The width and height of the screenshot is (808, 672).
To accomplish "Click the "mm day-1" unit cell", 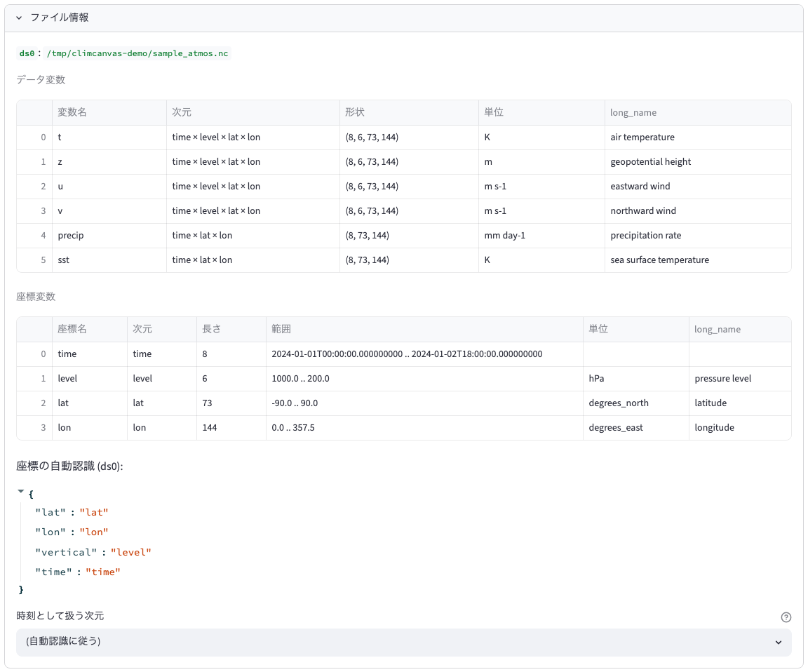I will [x=541, y=236].
